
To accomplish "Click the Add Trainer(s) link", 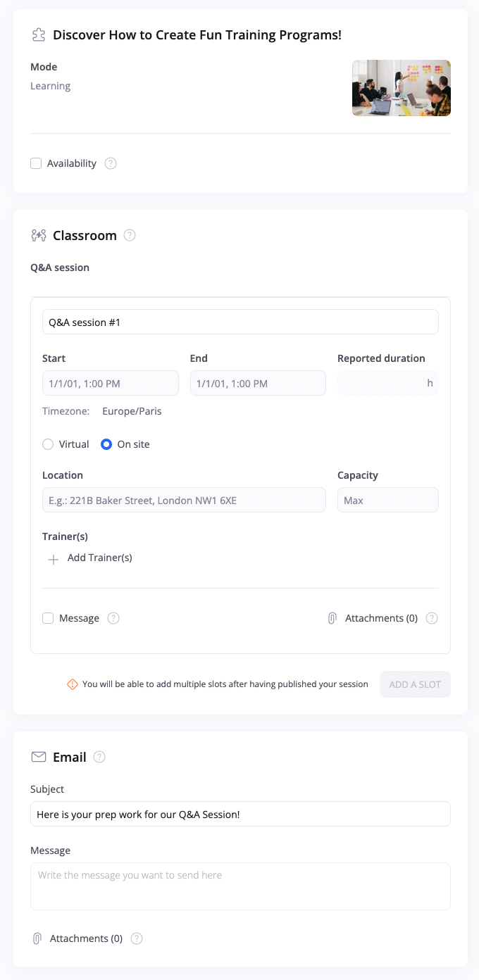I will [99, 558].
